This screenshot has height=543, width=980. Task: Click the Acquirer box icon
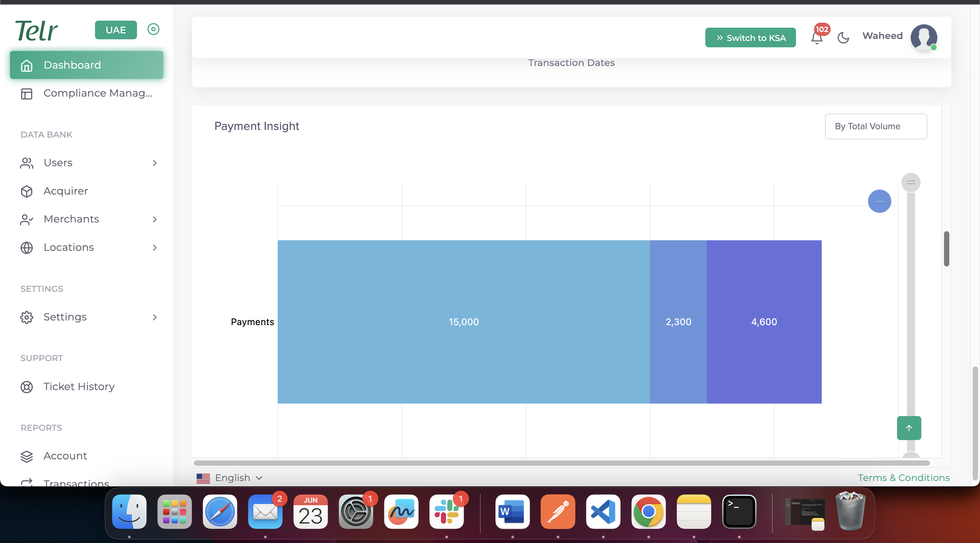[27, 191]
